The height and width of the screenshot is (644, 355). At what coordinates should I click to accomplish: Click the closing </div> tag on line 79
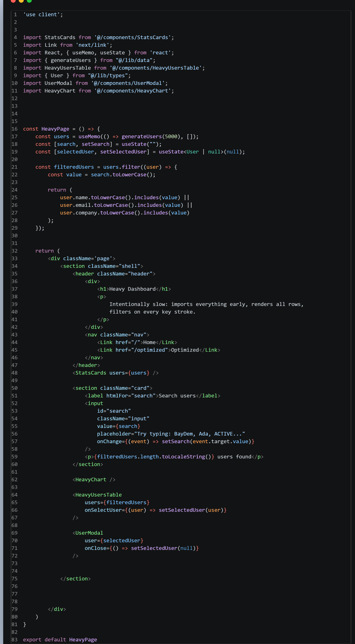click(57, 609)
